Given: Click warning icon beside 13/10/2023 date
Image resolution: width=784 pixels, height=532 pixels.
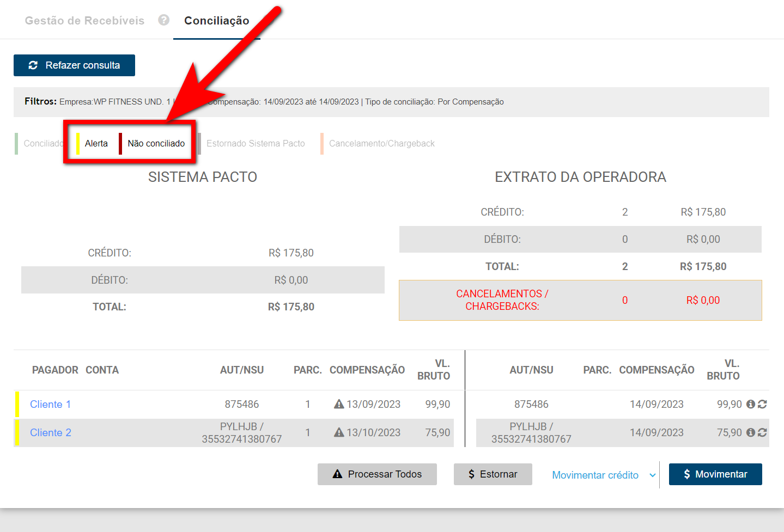Looking at the screenshot, I should click(x=339, y=432).
